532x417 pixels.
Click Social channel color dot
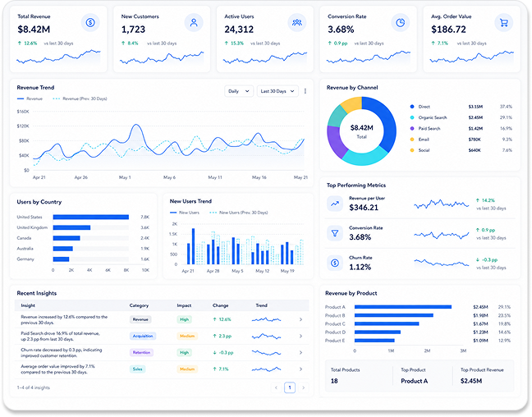point(412,150)
